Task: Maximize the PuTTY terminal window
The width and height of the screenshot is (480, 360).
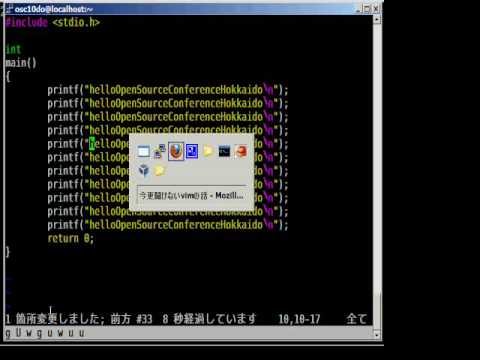Action: [367, 9]
